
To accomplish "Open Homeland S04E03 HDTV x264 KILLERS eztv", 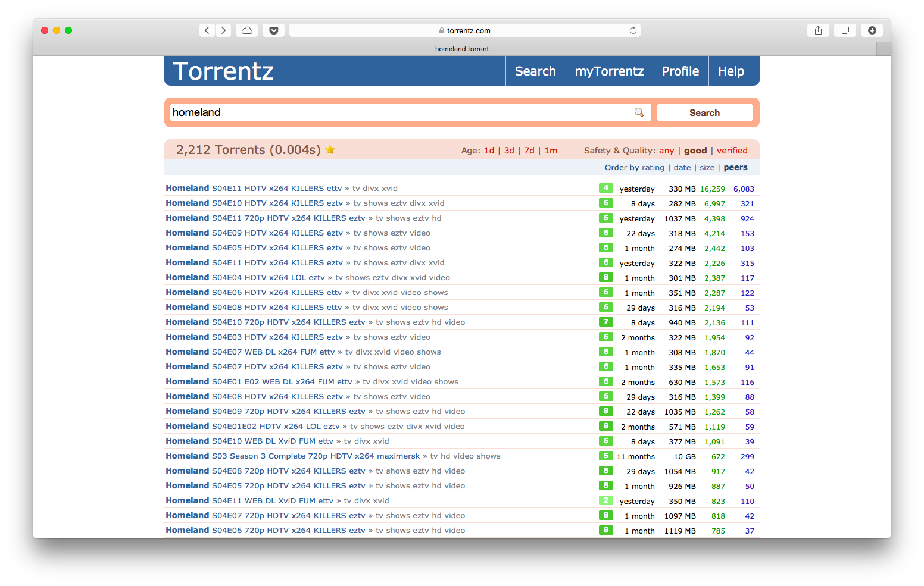I will point(254,337).
